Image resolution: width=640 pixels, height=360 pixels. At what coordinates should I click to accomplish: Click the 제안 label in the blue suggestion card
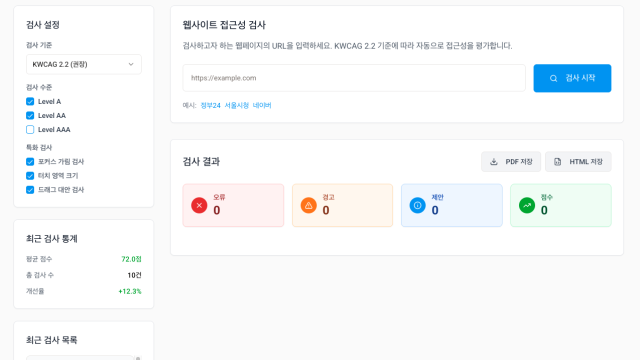(438, 197)
